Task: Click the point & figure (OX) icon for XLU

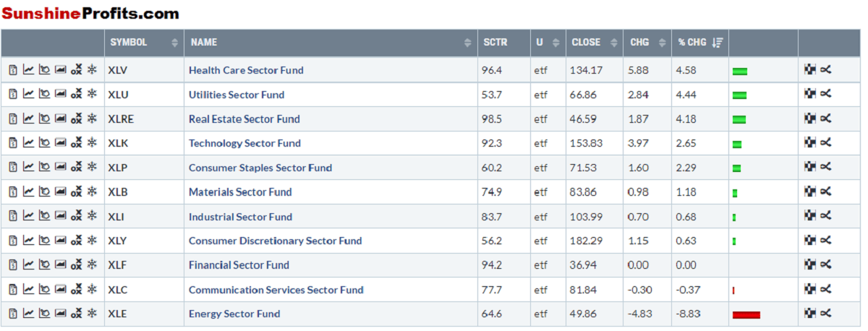Action: [77, 95]
